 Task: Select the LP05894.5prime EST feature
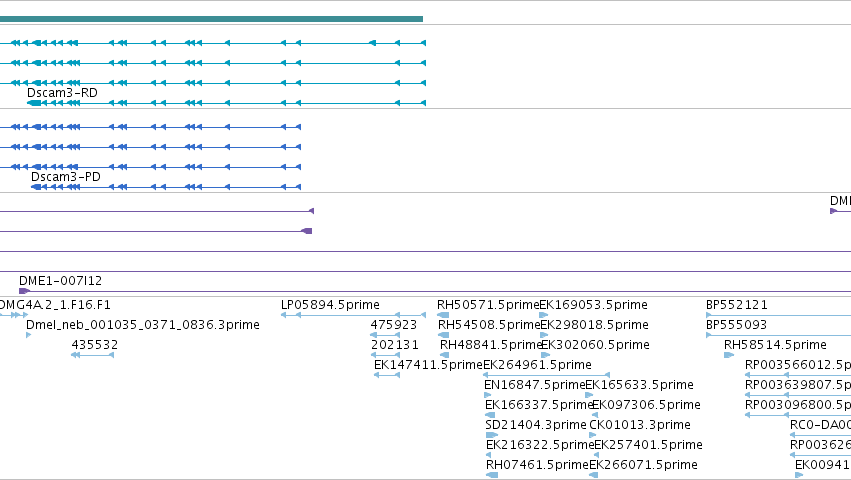pyautogui.click(x=353, y=315)
